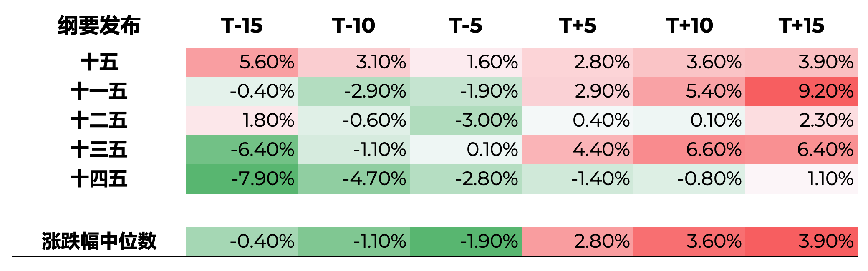
Task: Click the -7.90% cell in 十四五 row
Action: [x=242, y=179]
